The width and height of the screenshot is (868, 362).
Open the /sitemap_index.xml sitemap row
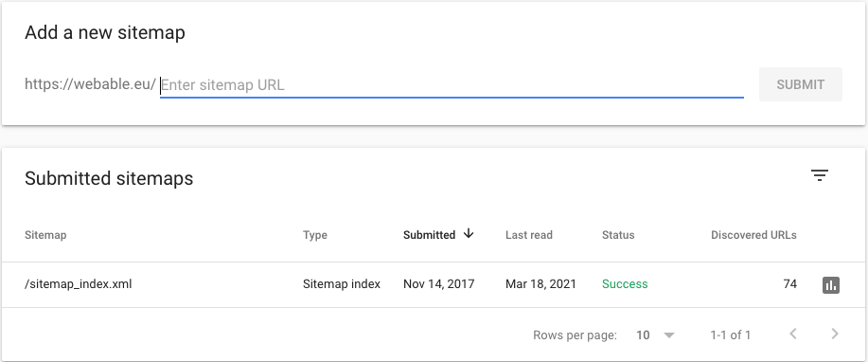434,284
